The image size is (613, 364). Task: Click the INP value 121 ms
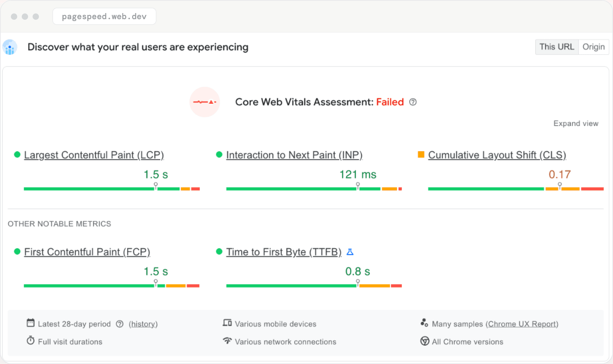358,174
